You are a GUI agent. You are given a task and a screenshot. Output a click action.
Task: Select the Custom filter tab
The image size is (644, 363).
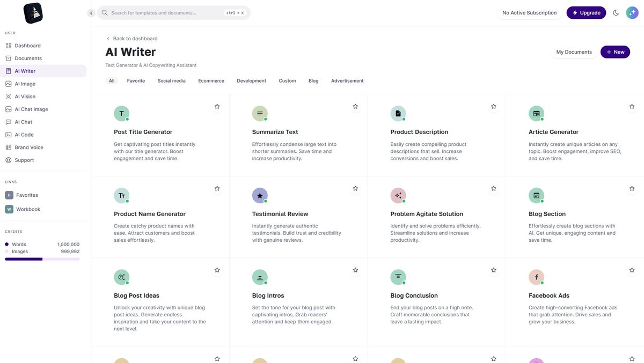[287, 81]
